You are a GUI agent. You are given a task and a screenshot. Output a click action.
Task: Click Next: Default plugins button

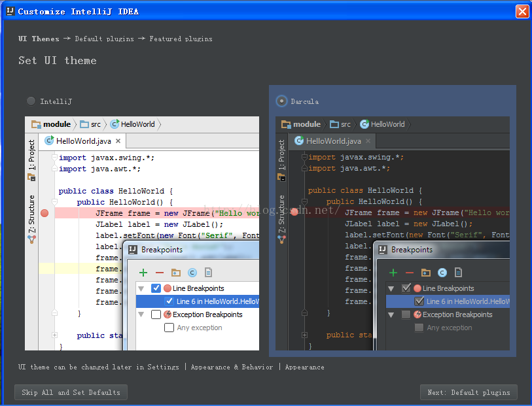(469, 392)
